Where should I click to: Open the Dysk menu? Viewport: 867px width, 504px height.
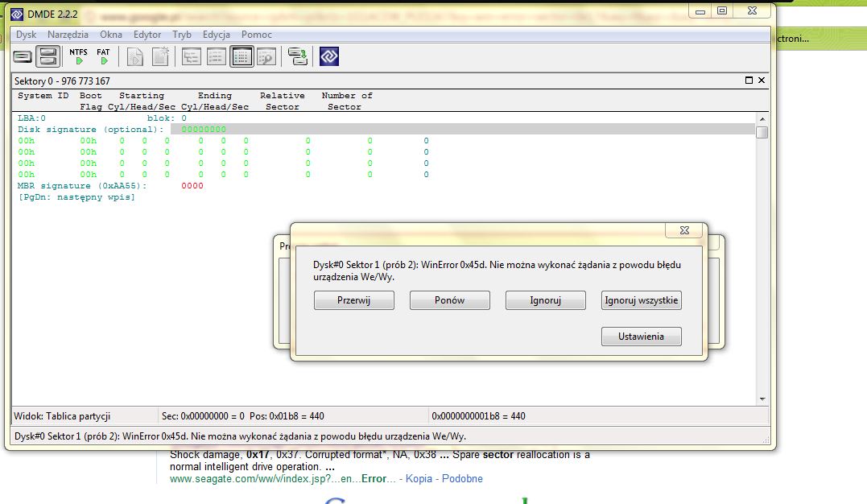tap(26, 35)
